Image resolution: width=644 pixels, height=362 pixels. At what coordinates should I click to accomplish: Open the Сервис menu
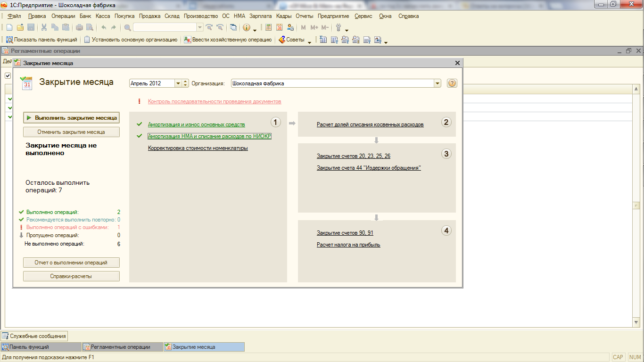[x=363, y=16]
